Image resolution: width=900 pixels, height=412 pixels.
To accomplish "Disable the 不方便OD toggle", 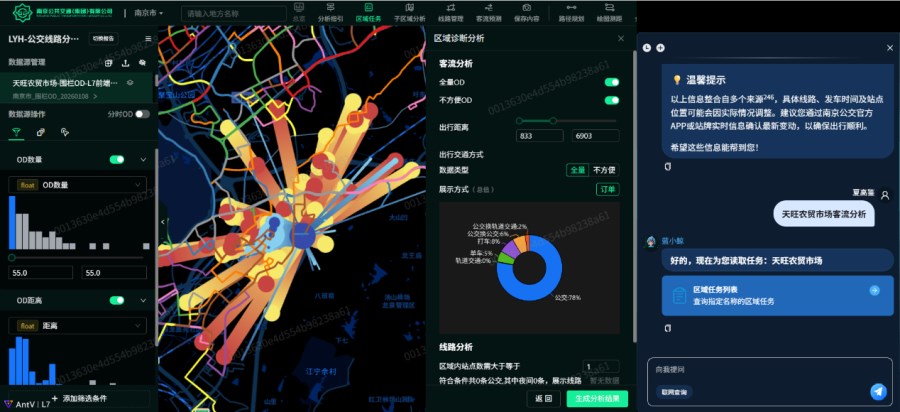I will (612, 100).
